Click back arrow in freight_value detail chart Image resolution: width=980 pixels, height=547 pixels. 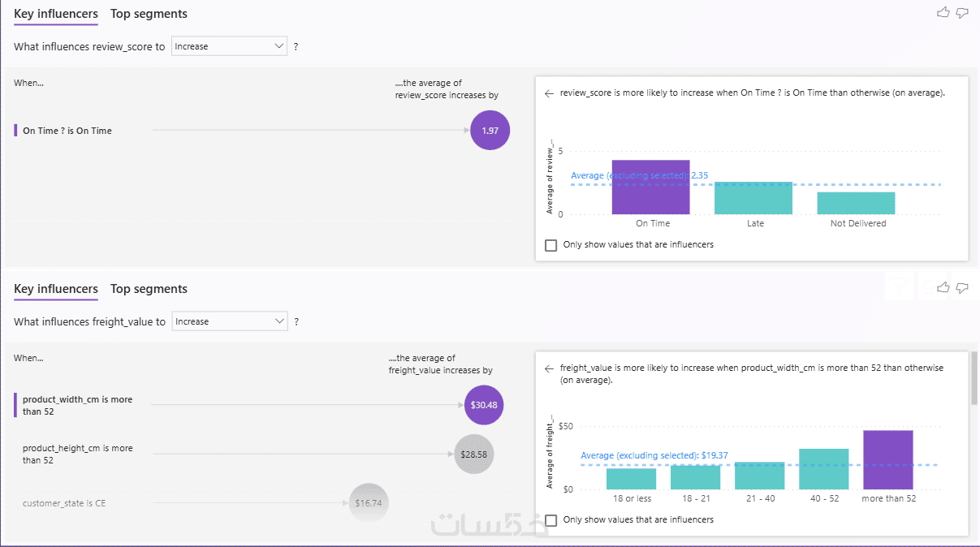(x=549, y=368)
